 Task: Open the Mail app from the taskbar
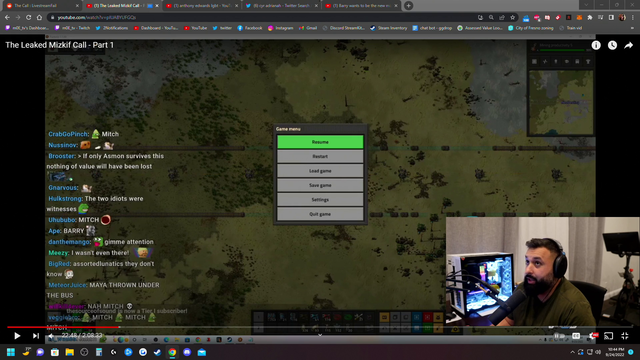pos(202,352)
